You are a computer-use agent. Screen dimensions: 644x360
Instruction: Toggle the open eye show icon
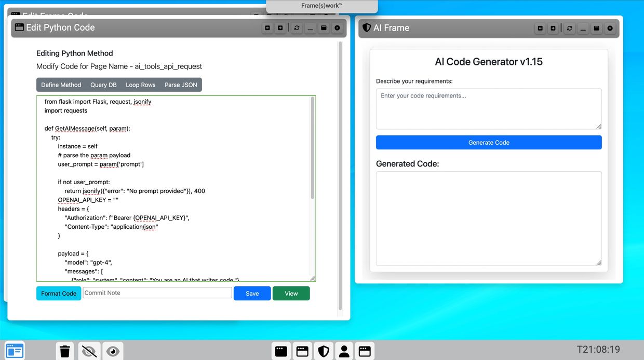tap(113, 351)
